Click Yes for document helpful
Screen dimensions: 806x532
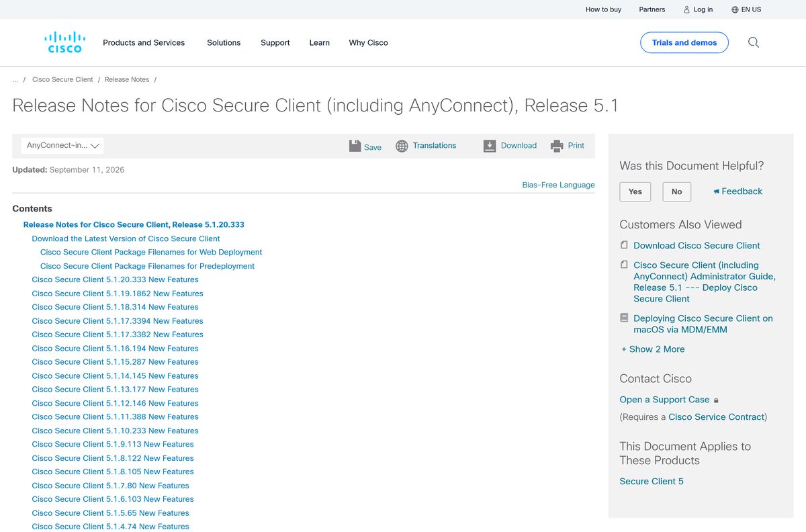(x=635, y=191)
